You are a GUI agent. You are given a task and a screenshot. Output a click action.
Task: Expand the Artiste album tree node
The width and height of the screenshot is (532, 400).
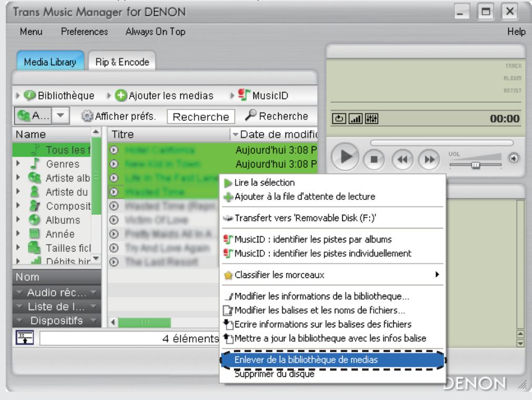click(x=18, y=177)
